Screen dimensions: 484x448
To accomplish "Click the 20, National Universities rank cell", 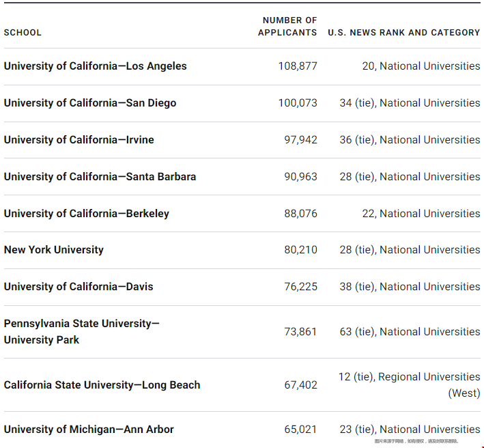I will [421, 66].
